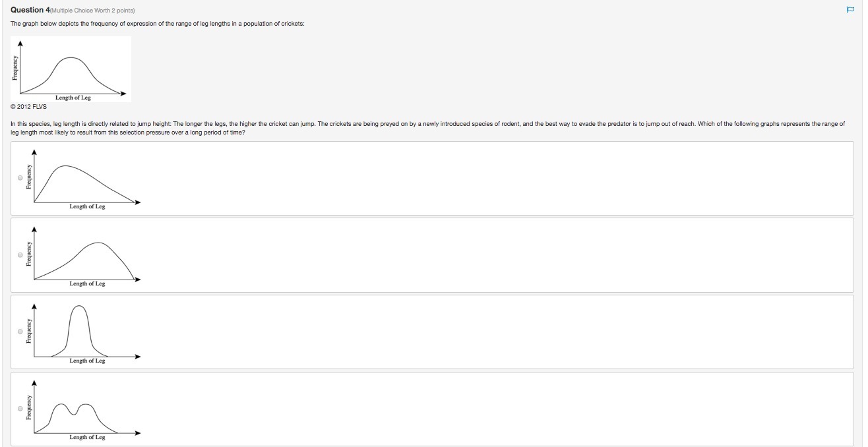This screenshot has height=447, width=868.
Task: Click the answer graph peaking at long leg length
Action: (x=83, y=256)
